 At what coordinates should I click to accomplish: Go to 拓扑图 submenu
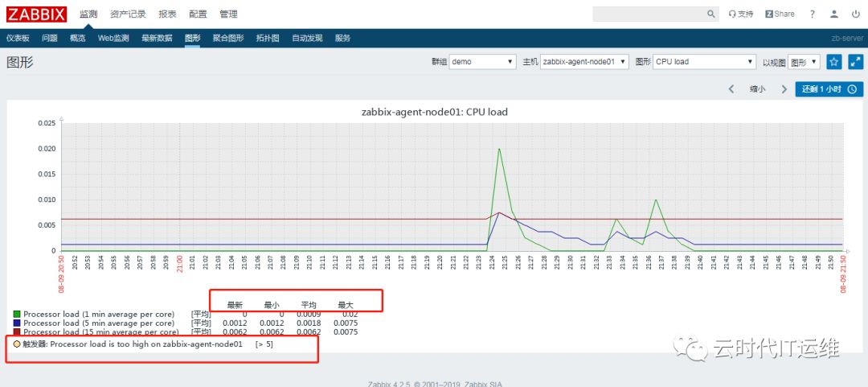click(x=268, y=39)
